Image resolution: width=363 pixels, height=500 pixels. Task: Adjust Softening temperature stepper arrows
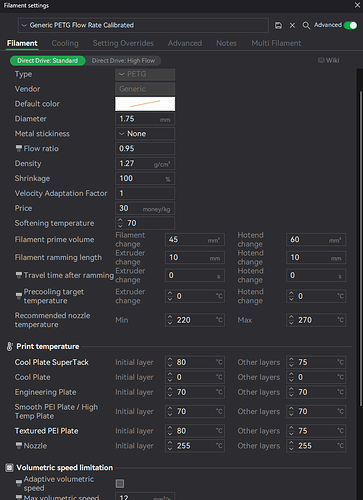pos(120,223)
